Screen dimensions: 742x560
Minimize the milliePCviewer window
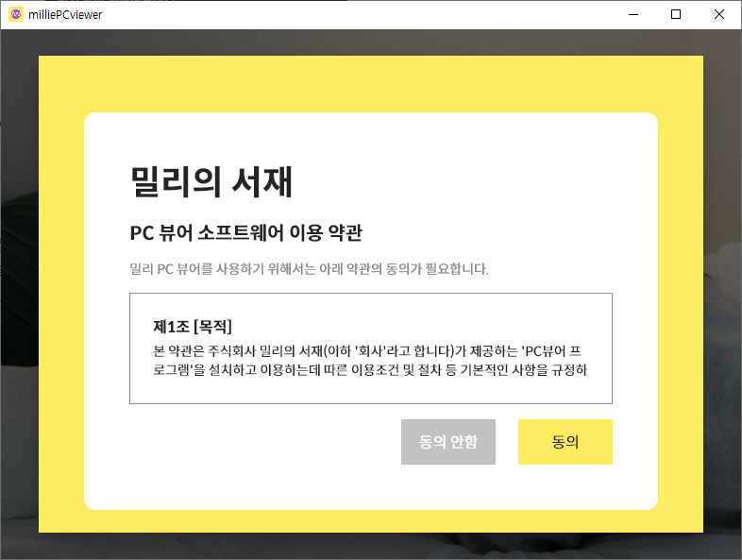click(633, 15)
